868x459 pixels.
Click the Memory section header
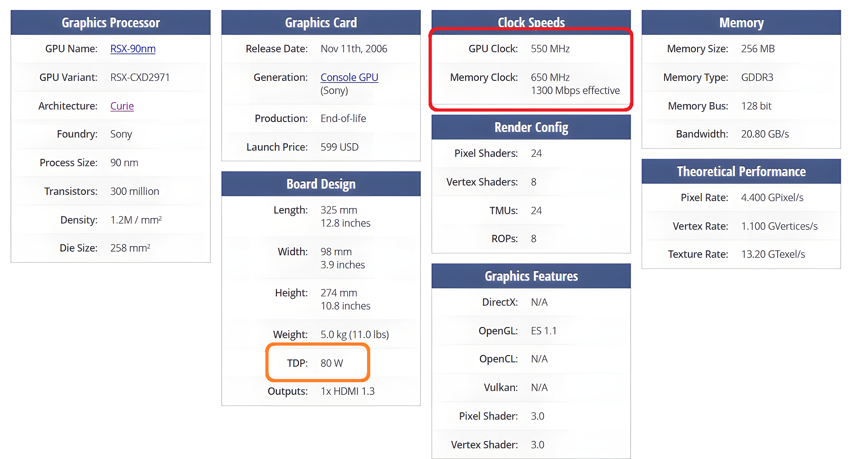[x=741, y=23]
